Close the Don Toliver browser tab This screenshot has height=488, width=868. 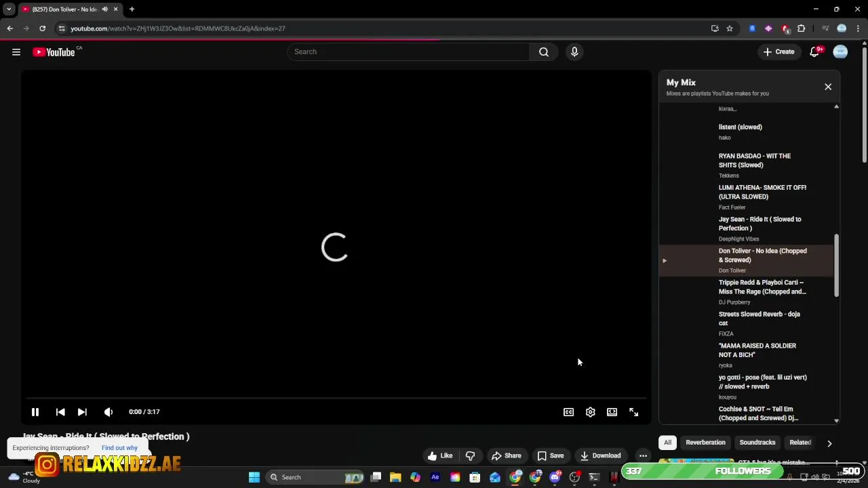[115, 9]
